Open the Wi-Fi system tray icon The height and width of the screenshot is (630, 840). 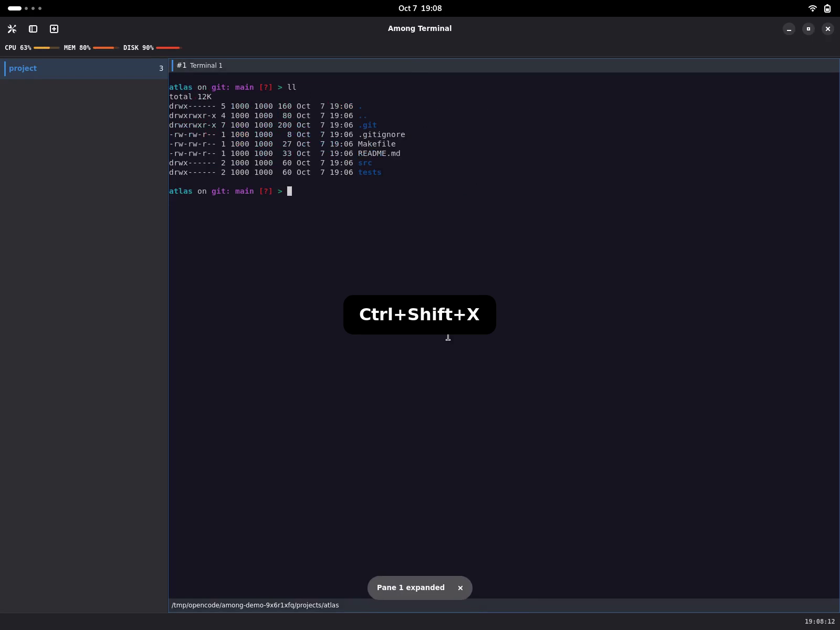click(812, 8)
